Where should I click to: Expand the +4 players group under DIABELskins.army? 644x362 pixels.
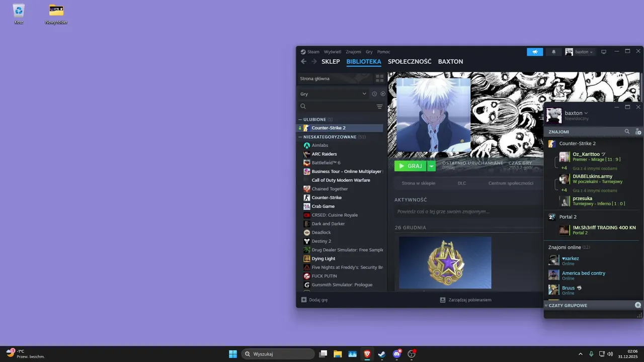click(x=565, y=190)
